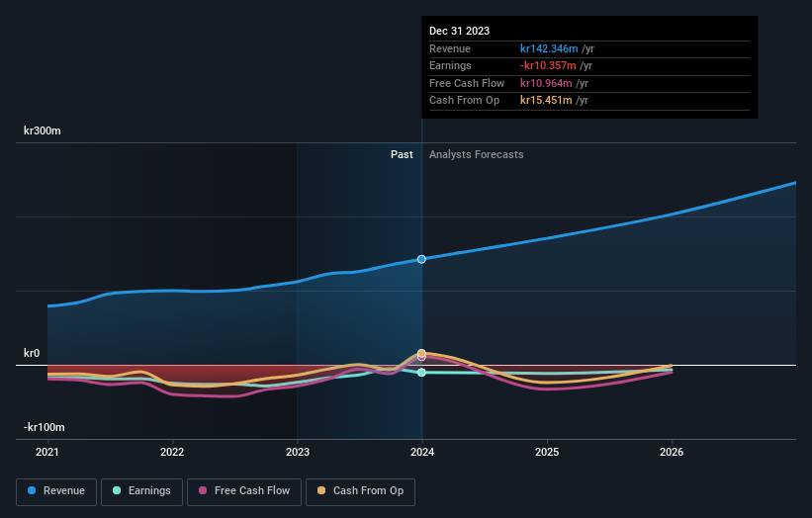Toggle the Earnings legend button
812x518 pixels.
tap(141, 491)
